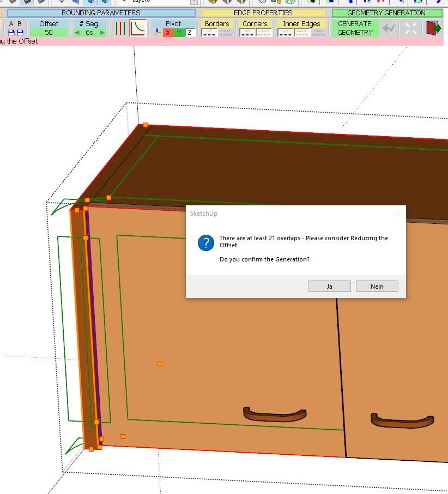Click the blue question mark dialog icon
448x494 pixels.
[x=205, y=243]
